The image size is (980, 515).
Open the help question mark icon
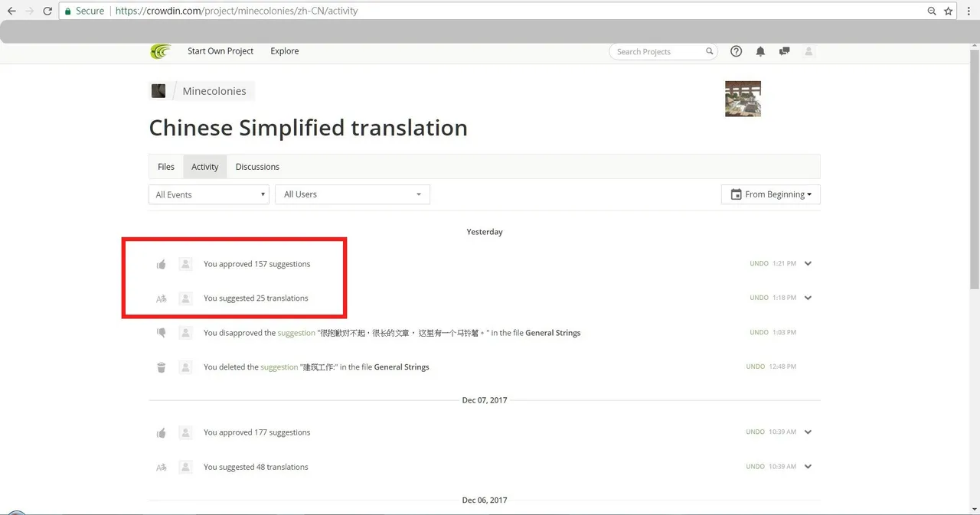click(737, 51)
